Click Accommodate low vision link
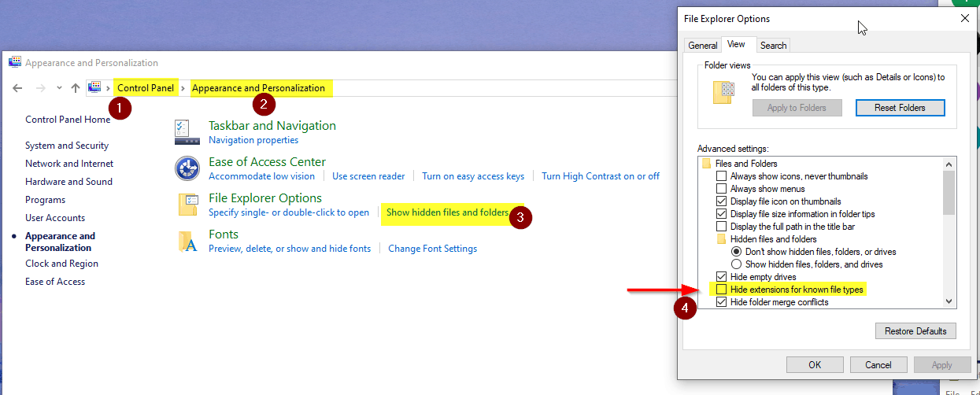 tap(261, 176)
